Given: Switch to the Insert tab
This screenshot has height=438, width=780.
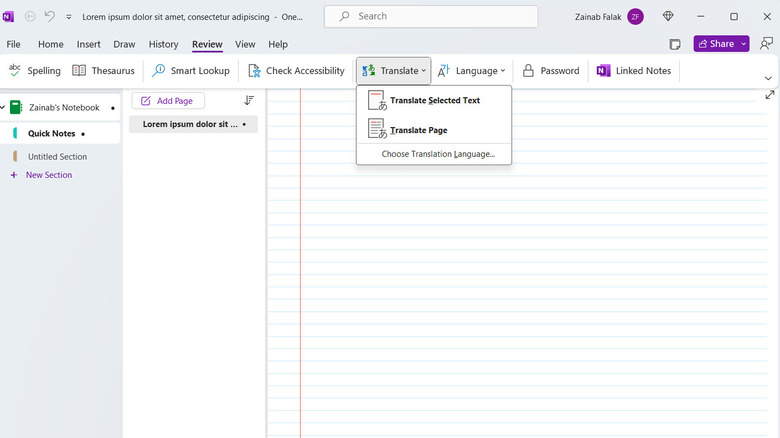Looking at the screenshot, I should 88,44.
